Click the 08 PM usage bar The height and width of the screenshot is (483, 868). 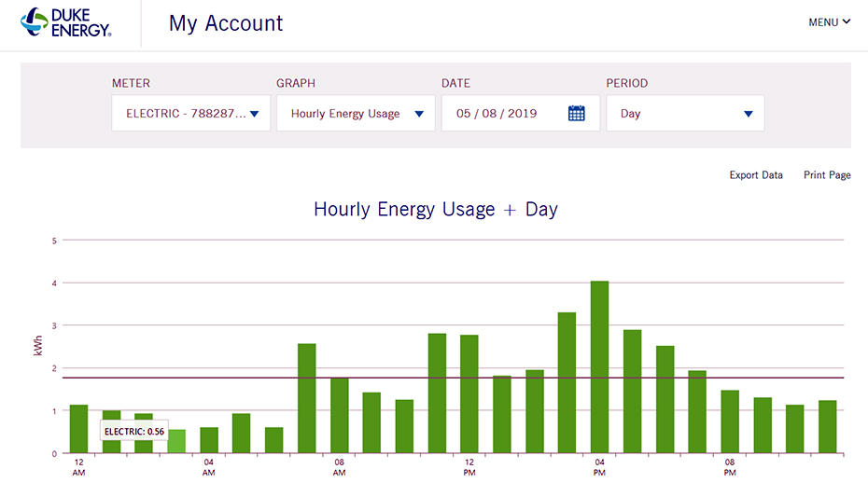point(730,421)
